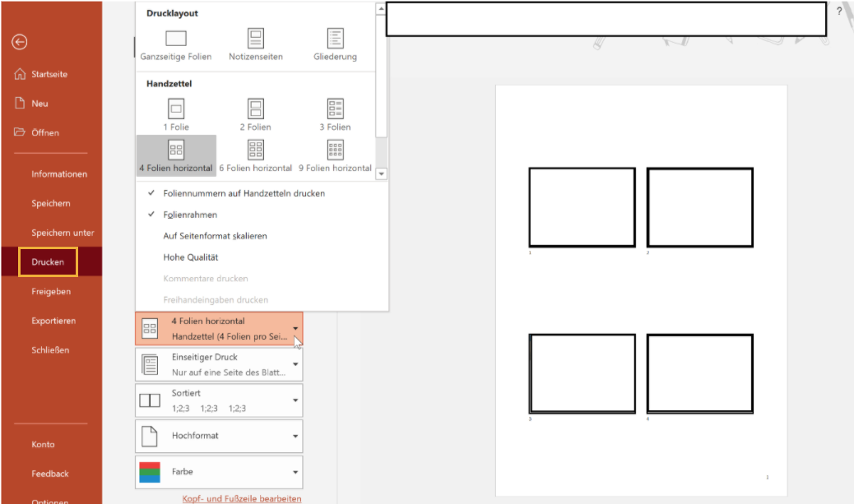Uncheck the Folienrahmen option
This screenshot has width=854, height=504.
[x=190, y=215]
